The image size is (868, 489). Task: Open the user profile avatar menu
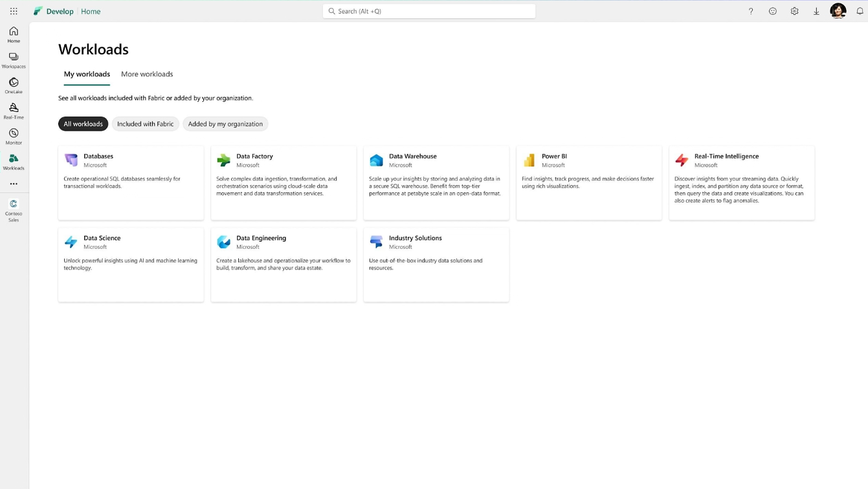[838, 11]
